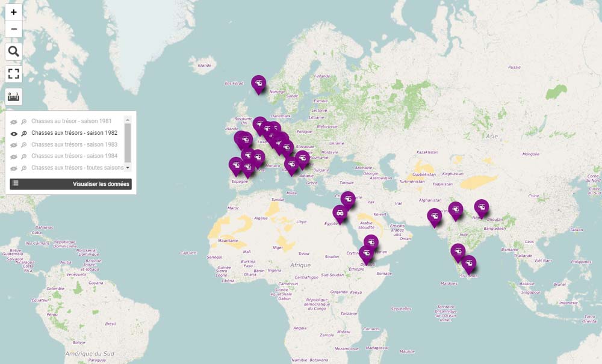The image size is (602, 364).
Task: Zoom in on the map
Action: [x=14, y=11]
